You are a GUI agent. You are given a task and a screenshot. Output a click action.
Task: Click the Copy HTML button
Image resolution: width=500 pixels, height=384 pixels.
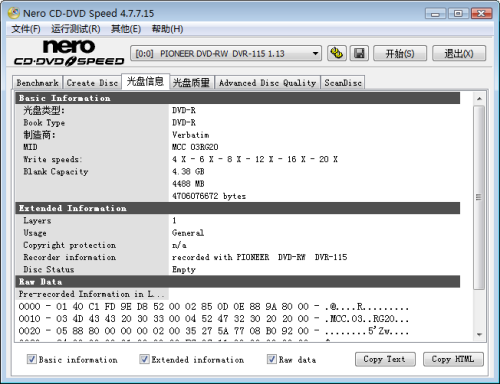(453, 359)
